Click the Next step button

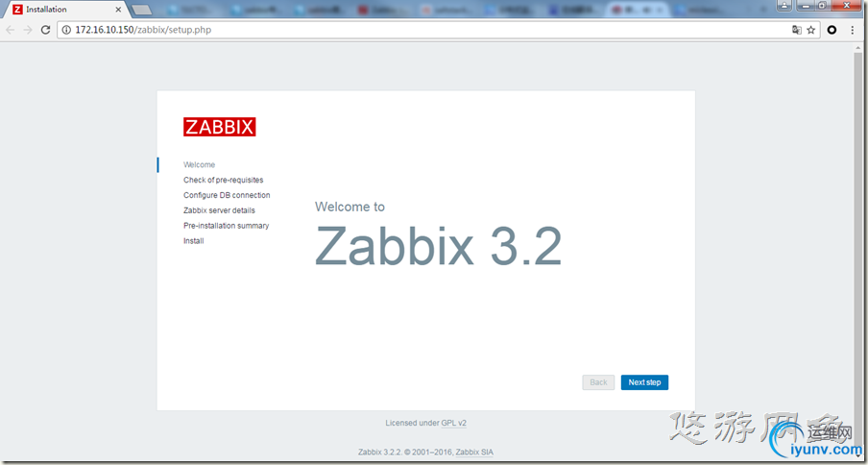[644, 382]
